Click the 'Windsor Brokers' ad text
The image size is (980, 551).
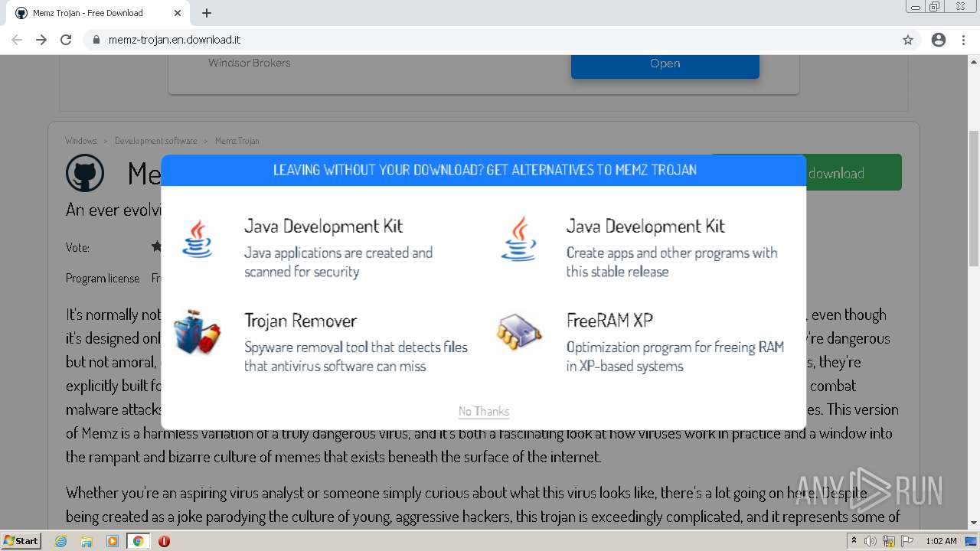pyautogui.click(x=250, y=63)
